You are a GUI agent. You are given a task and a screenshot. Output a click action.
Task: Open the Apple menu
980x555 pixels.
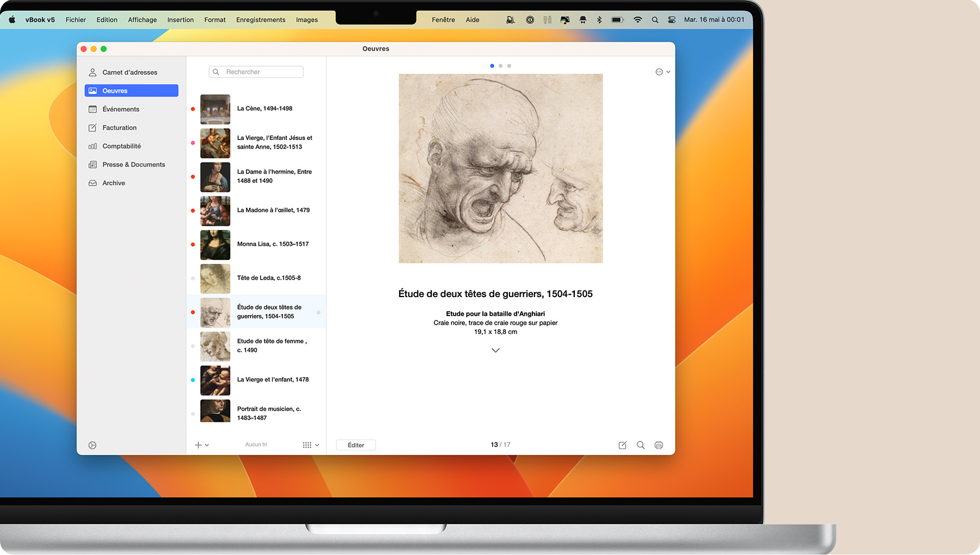12,20
